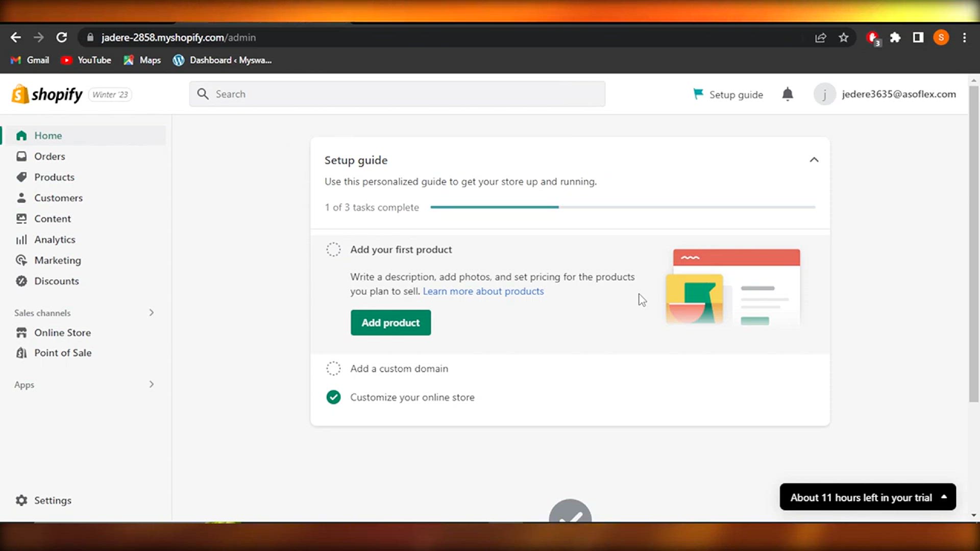Click the Marketing target icon
The height and width of the screenshot is (551, 980).
21,260
